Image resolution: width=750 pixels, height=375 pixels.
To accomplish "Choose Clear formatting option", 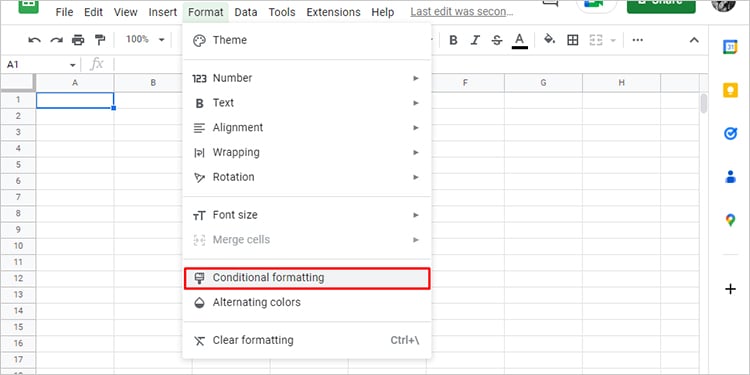I will click(307, 341).
